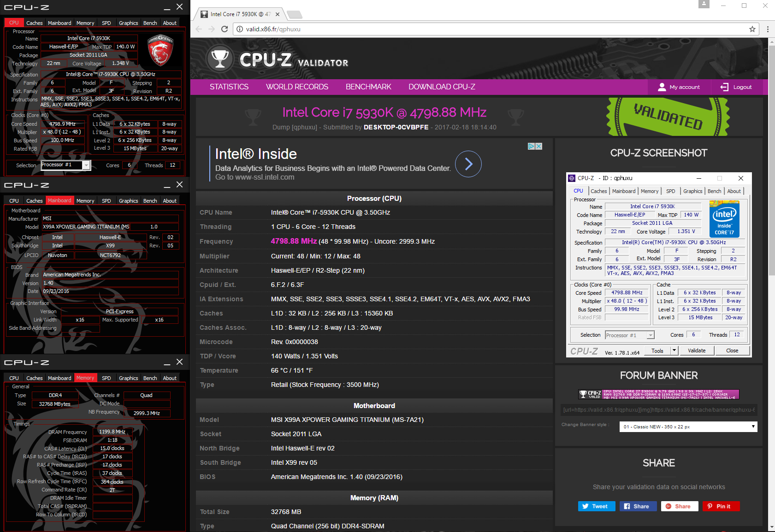Click the BIOS date 09/23/2016 field
The height and width of the screenshot is (532, 775).
(x=110, y=291)
